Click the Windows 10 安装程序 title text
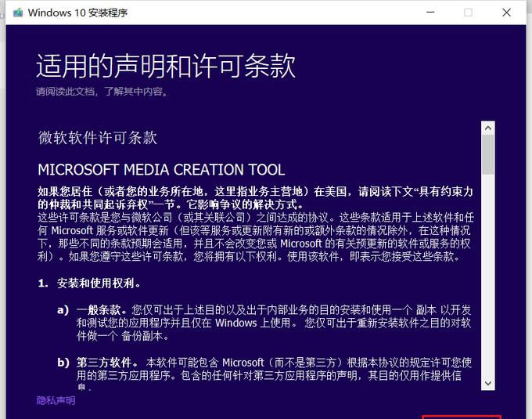Image resolution: width=532 pixels, height=419 pixels. 77,13
